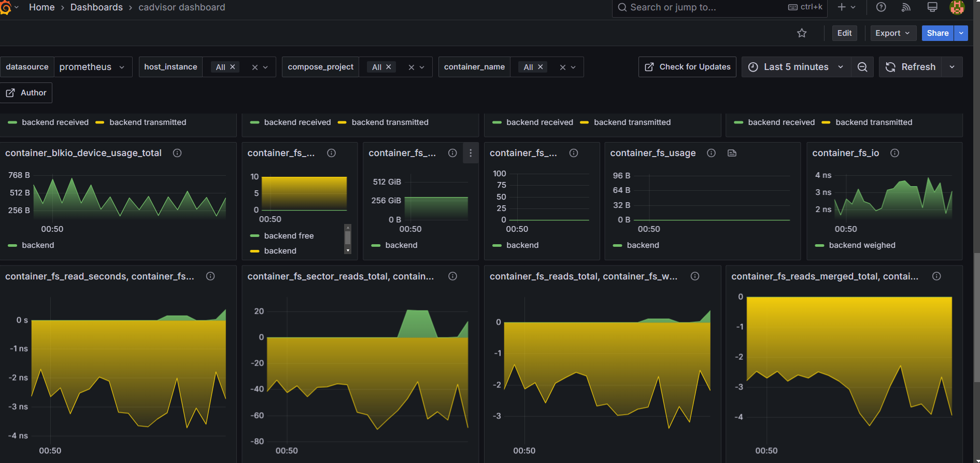Open the container_fs_usage panel links icon

tap(732, 153)
